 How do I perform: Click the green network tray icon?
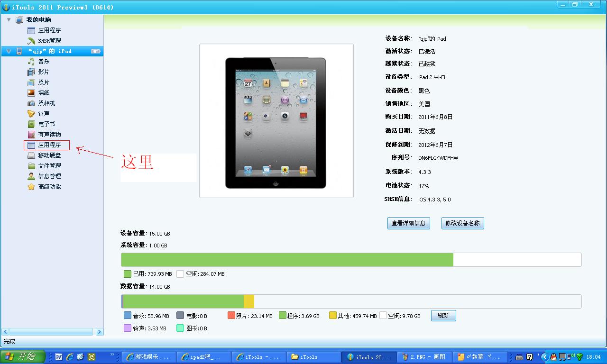(x=579, y=357)
